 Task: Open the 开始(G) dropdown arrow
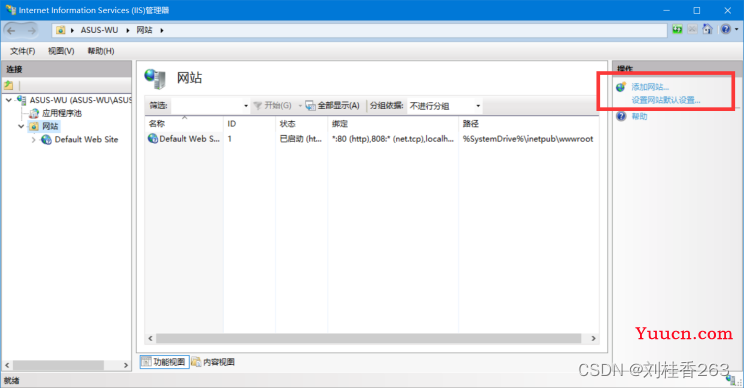tap(300, 105)
